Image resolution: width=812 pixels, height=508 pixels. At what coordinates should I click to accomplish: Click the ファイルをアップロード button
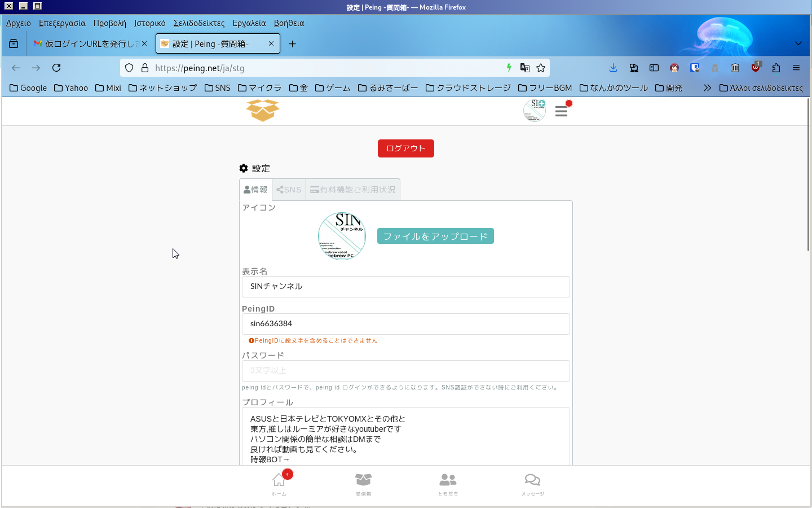point(435,237)
